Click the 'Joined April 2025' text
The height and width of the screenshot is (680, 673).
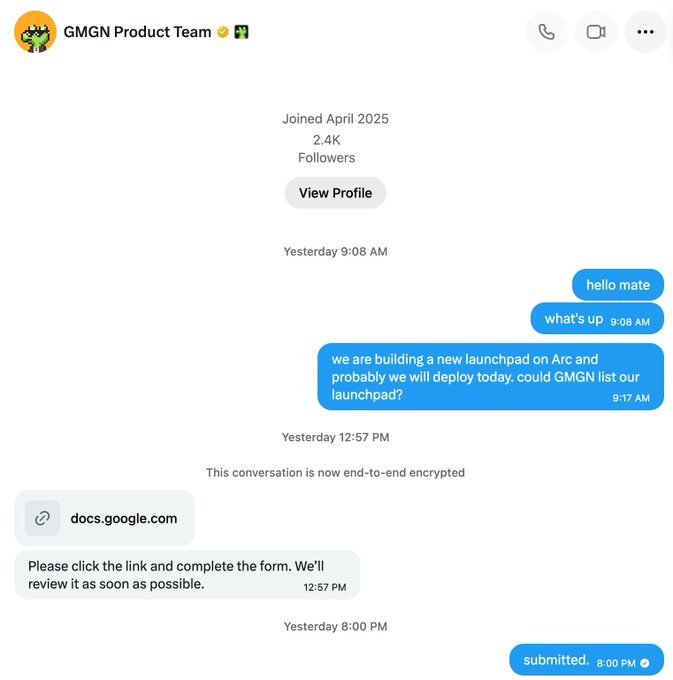click(335, 119)
